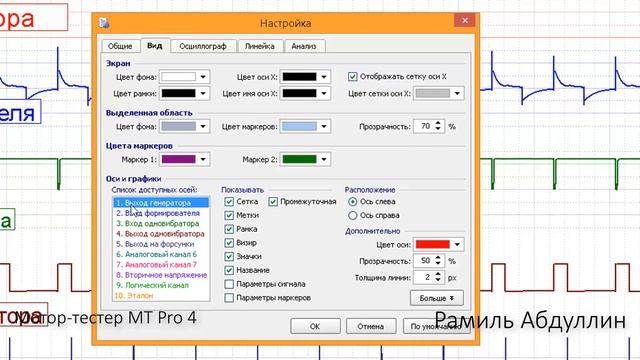Viewport: 640px width, 360px height.
Task: Click the Отмена button
Action: pos(371,327)
